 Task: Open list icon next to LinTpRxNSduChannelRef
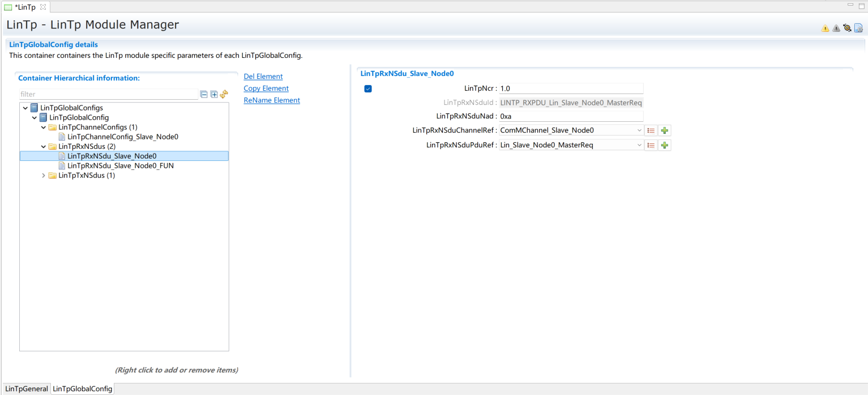(651, 130)
